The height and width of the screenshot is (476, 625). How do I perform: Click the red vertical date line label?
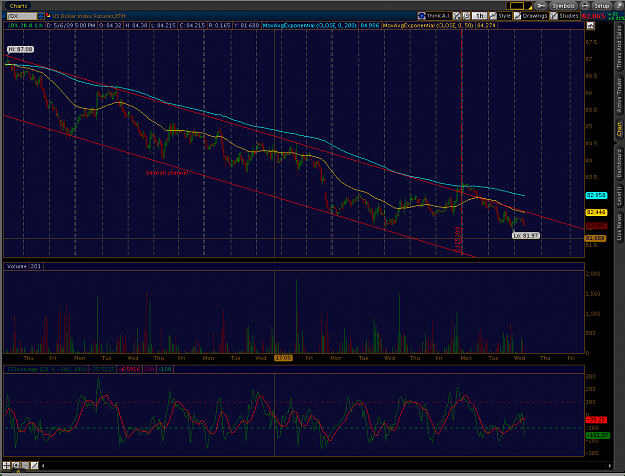458,239
